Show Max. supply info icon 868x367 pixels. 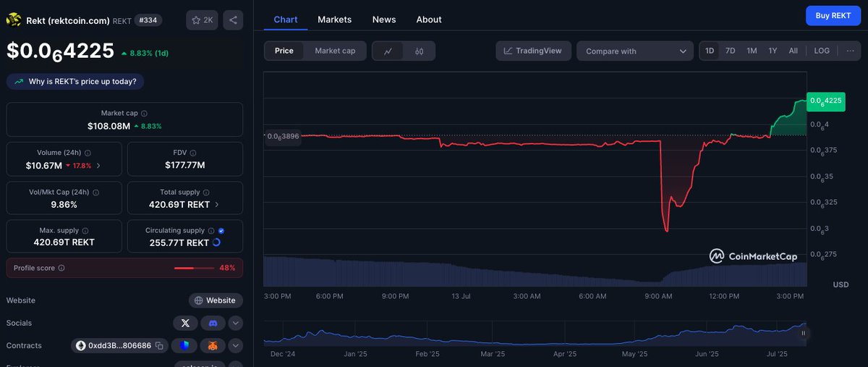[x=84, y=230]
